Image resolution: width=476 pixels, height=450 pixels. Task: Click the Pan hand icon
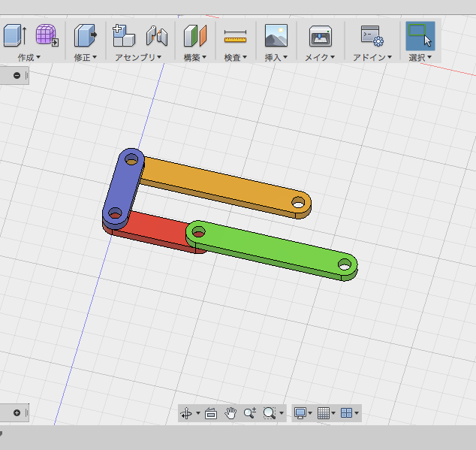click(230, 413)
